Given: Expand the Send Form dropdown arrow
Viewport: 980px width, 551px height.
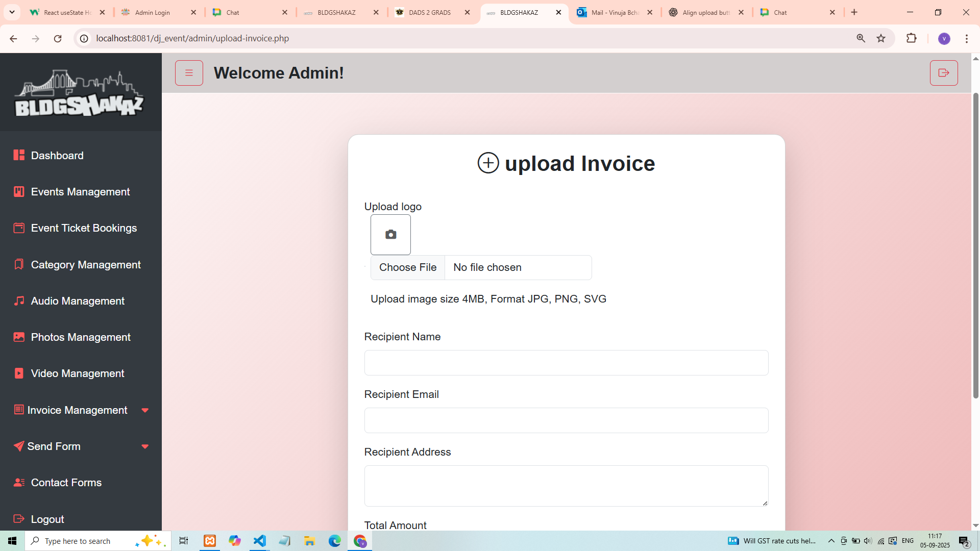Looking at the screenshot, I should 145,446.
